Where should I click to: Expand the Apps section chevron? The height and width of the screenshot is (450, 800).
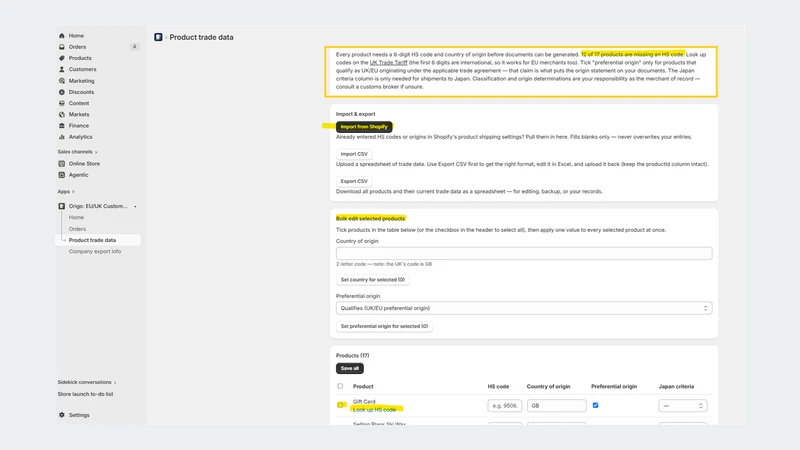[73, 192]
